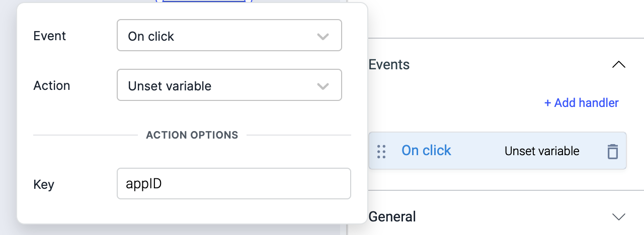Open the General section heading

coord(392,216)
